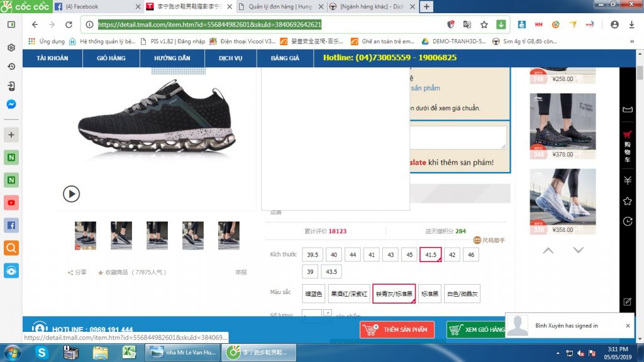Click the star favorites icon in black sidebar

pos(627,200)
